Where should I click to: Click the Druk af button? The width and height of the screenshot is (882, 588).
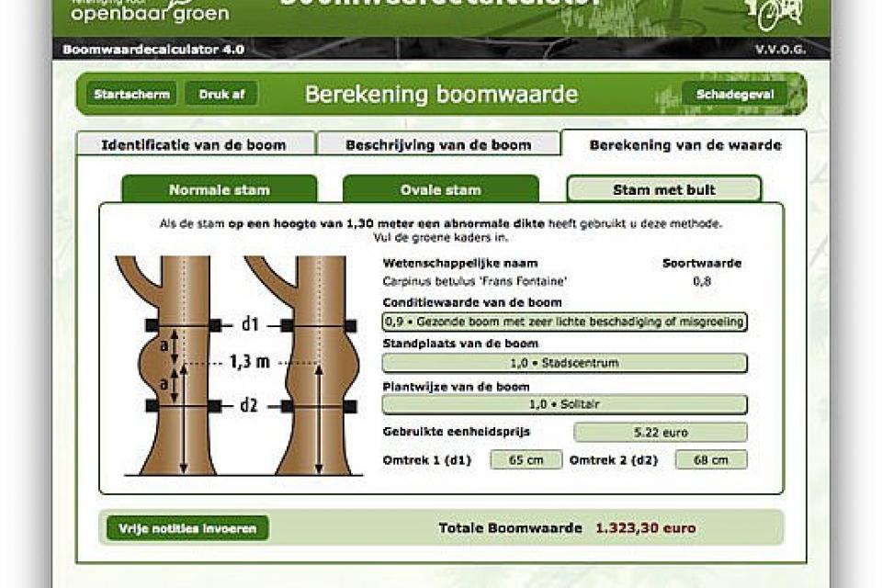pos(220,93)
